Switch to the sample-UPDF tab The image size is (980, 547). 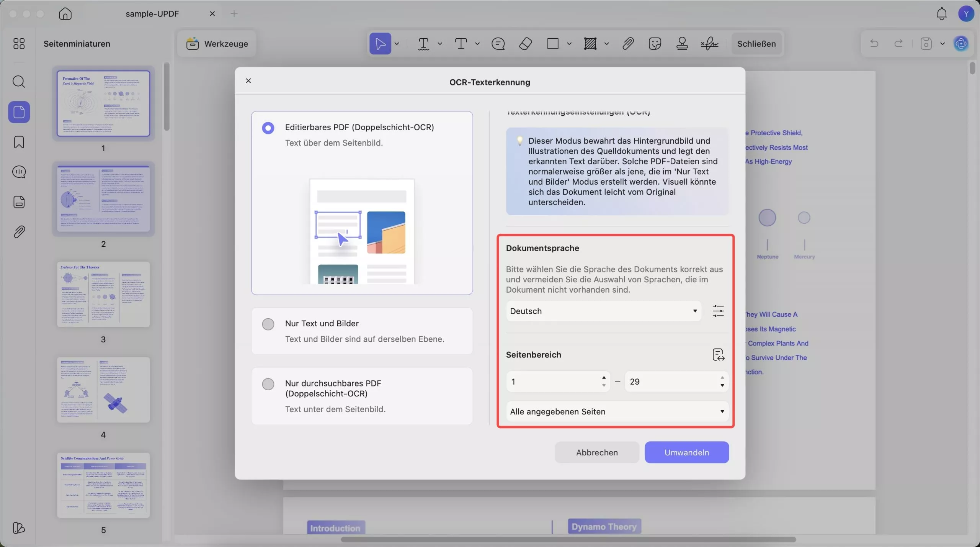point(152,14)
